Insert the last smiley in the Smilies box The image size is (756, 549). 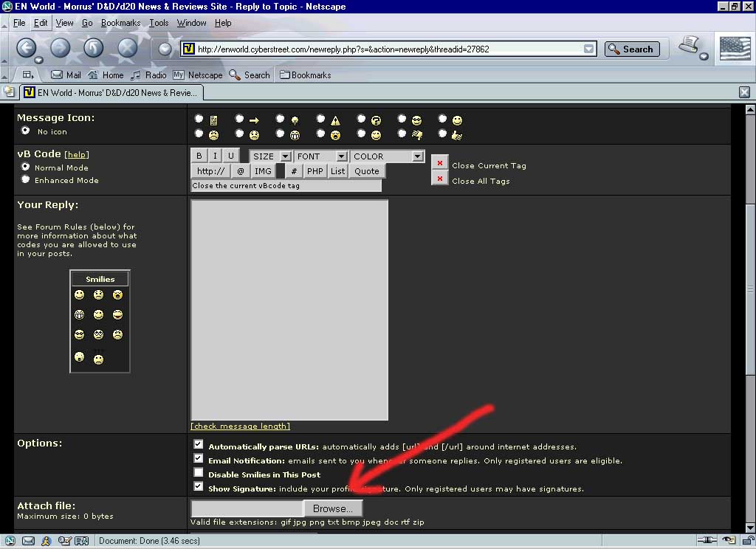click(x=98, y=359)
